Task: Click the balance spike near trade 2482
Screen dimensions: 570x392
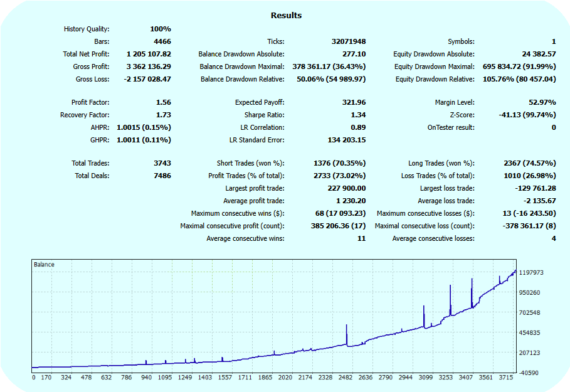Action: pos(346,332)
